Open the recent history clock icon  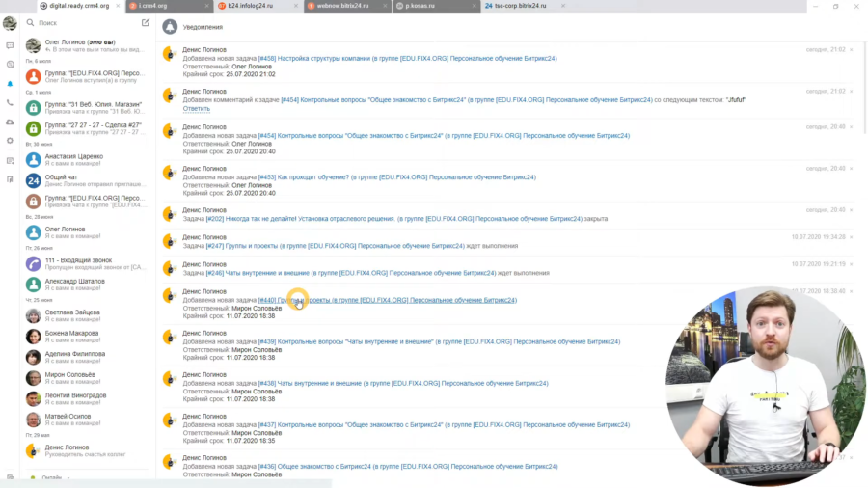[10, 65]
